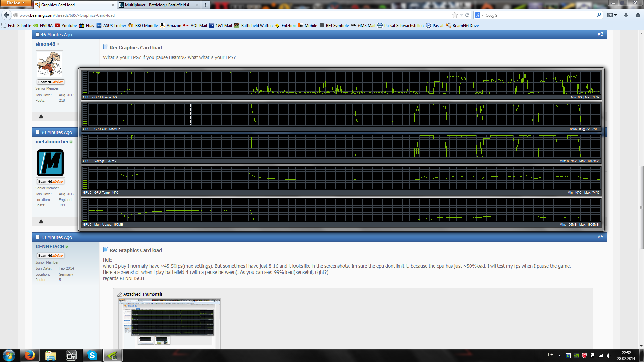Open the downloads arrow icon
Screen dimensions: 644x362
pyautogui.click(x=626, y=15)
